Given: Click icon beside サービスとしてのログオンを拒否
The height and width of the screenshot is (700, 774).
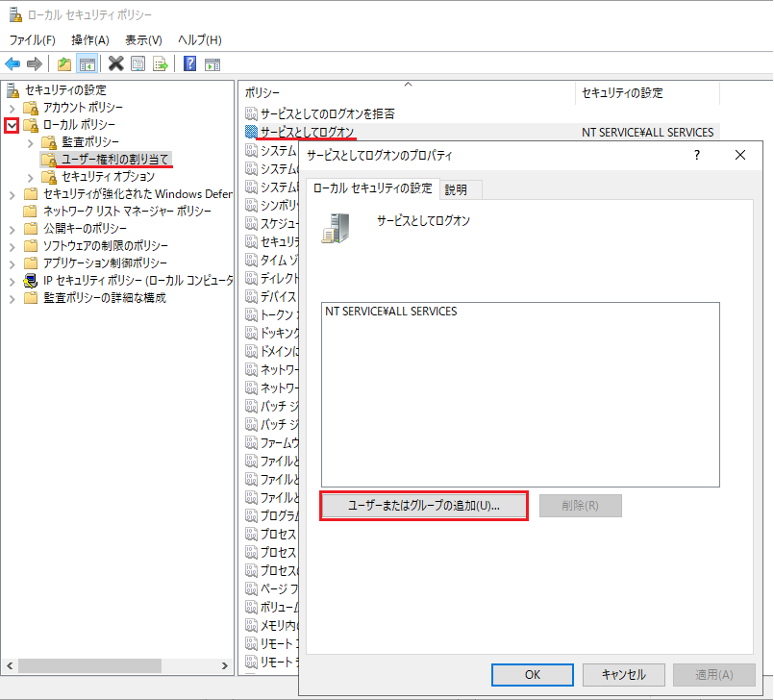Looking at the screenshot, I should tap(251, 113).
